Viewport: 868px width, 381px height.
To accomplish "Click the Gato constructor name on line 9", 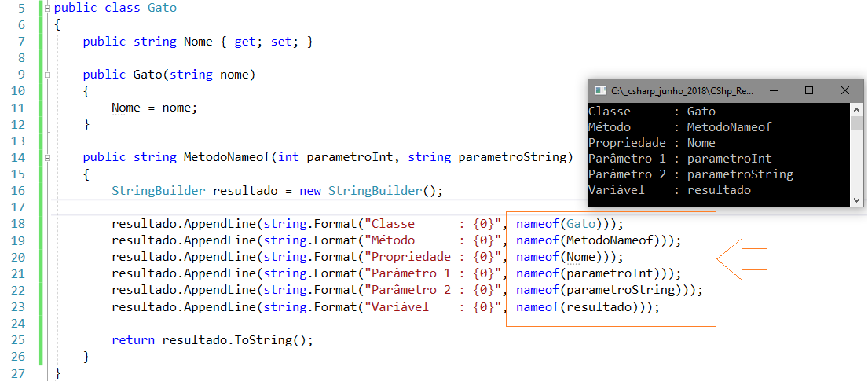I will [148, 75].
